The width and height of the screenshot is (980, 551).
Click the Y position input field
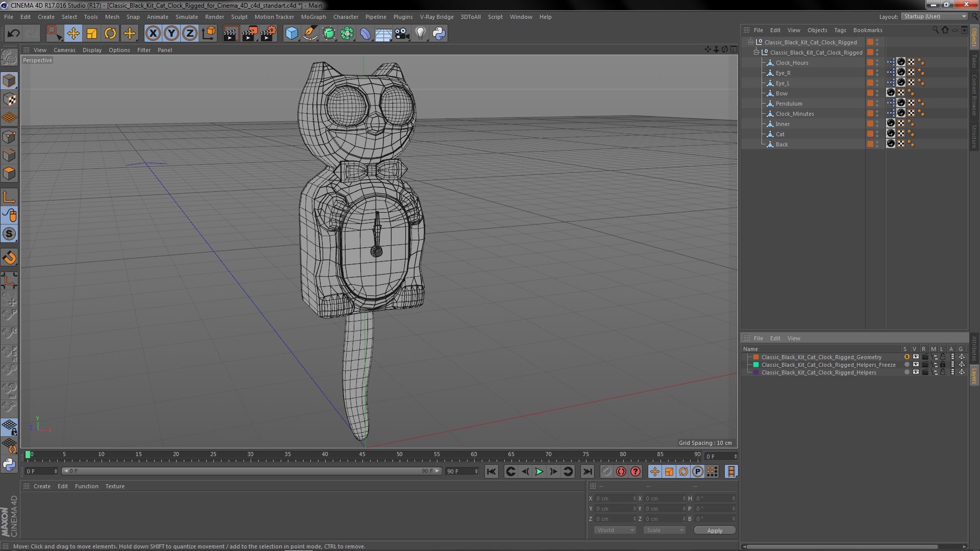point(614,509)
